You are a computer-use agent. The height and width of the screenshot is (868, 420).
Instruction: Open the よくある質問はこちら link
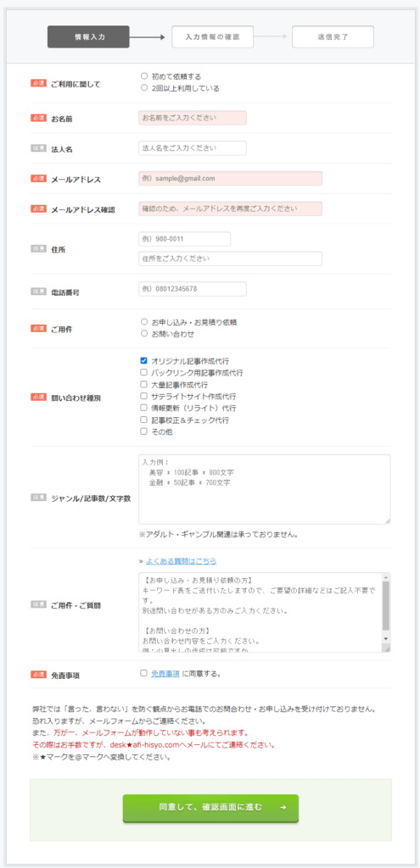(x=181, y=561)
